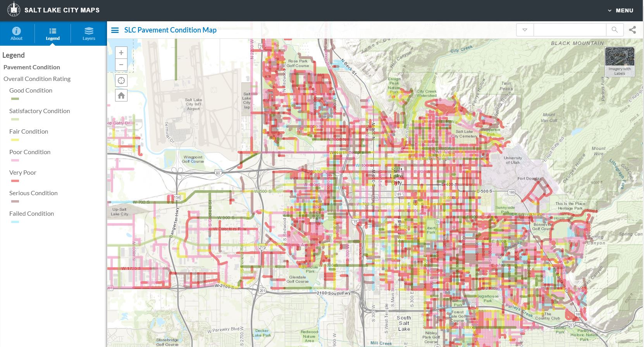The width and height of the screenshot is (644, 347).
Task: Click the Salt Lake City Maps heading
Action: (62, 10)
